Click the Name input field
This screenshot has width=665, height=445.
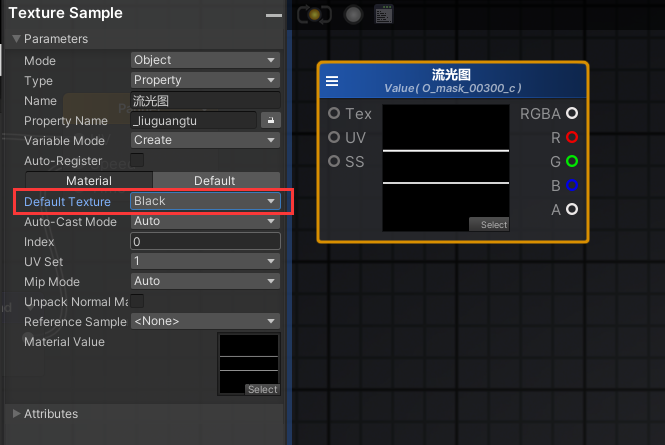pyautogui.click(x=205, y=101)
